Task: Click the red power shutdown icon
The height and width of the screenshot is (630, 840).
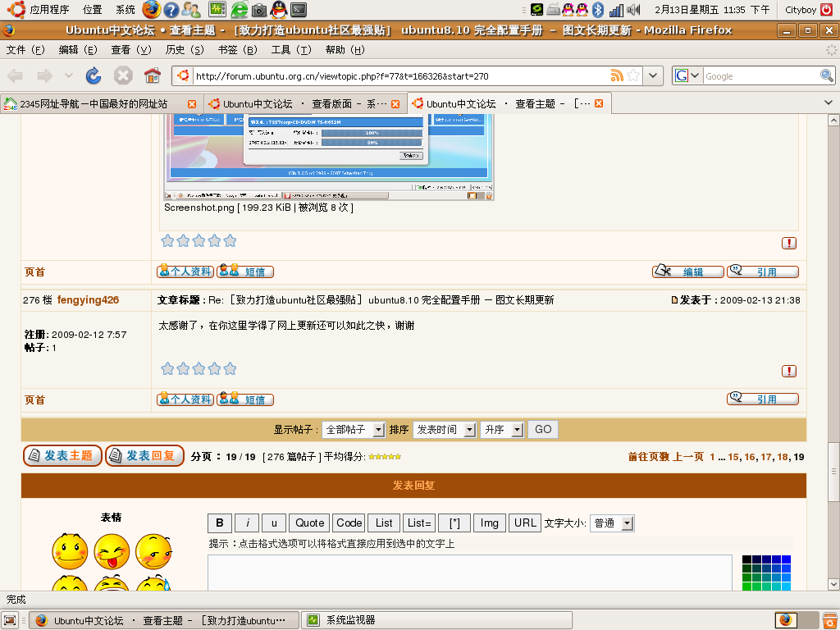Action: (x=827, y=10)
